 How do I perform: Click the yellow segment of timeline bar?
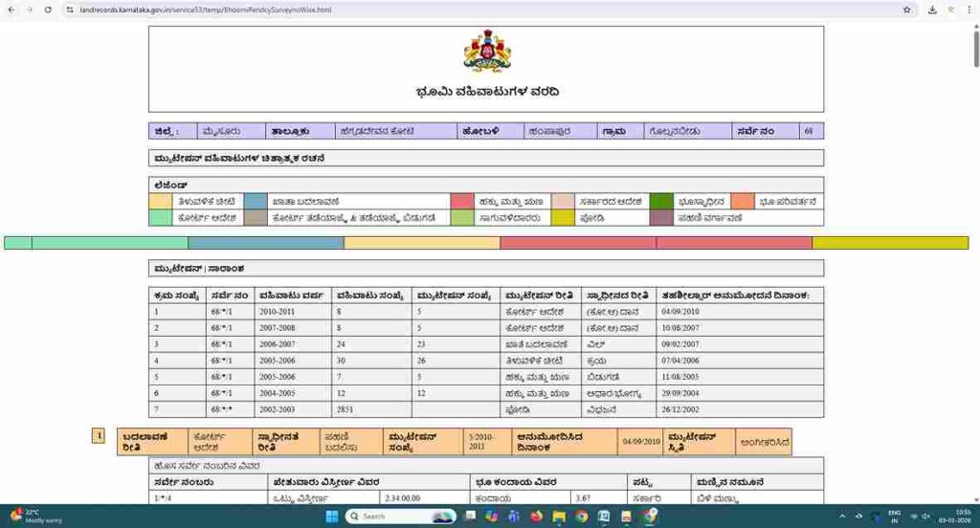[x=890, y=243]
